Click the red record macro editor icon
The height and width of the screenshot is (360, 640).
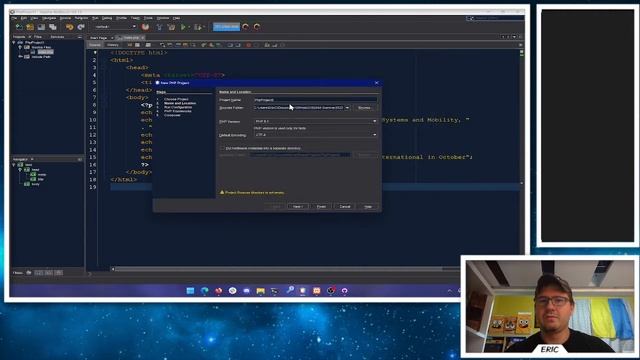[248, 45]
